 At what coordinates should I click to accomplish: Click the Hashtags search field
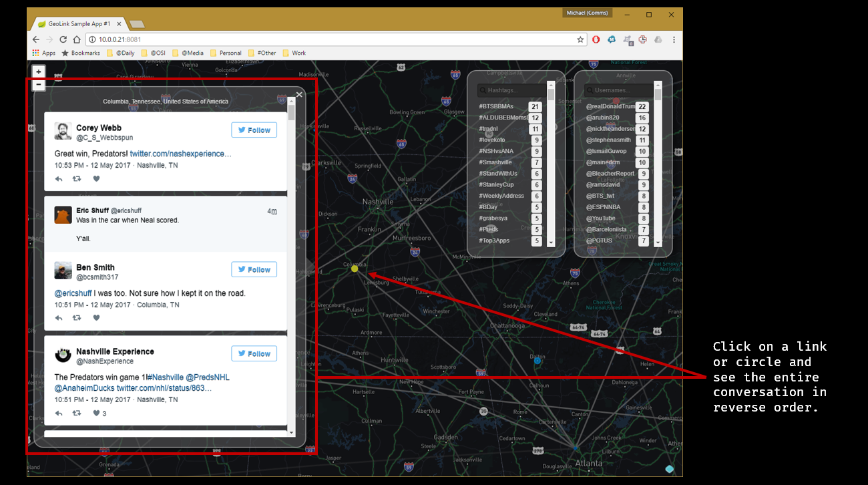pyautogui.click(x=511, y=90)
